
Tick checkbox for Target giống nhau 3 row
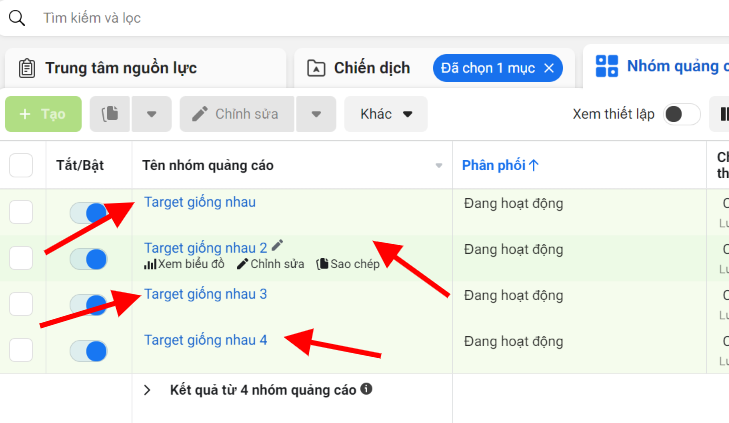(x=21, y=304)
